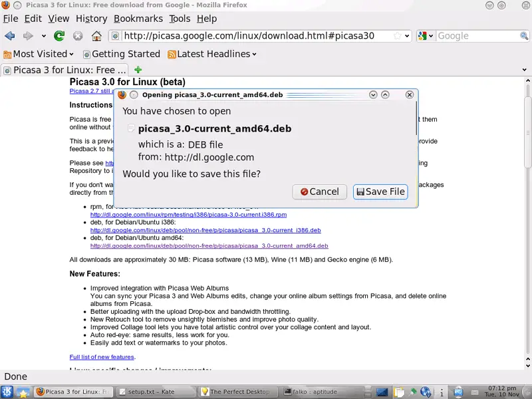Go back with the Back arrow
The image size is (532, 399).
point(10,36)
